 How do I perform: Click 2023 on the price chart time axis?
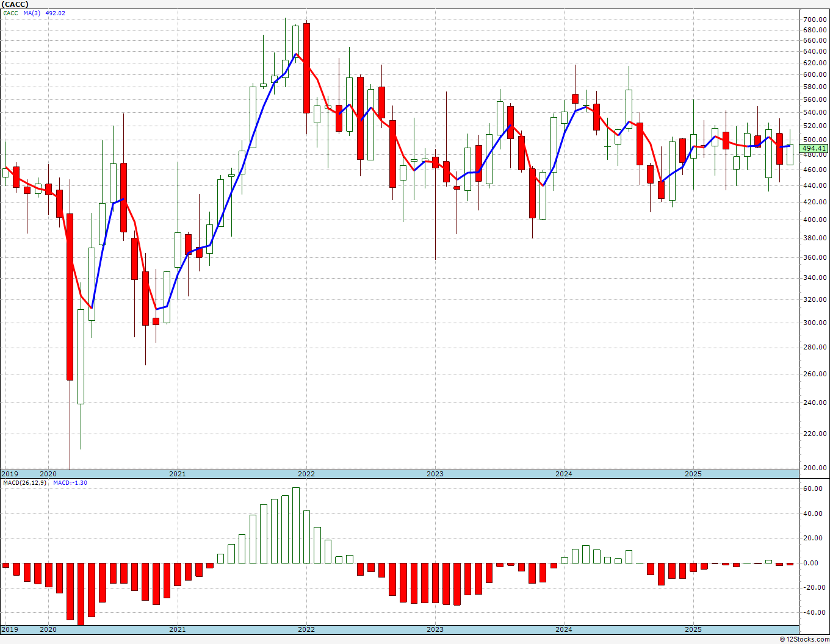coord(435,474)
